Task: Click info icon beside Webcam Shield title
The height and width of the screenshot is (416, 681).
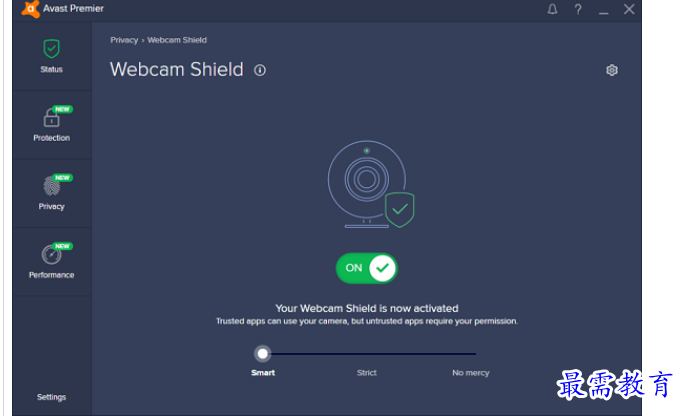Action: (x=260, y=70)
